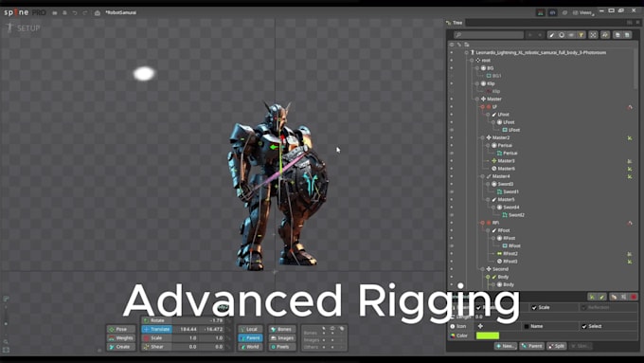Viewport: 644px width, 363px height.
Task: Collapse the Master4 bone node
Action: tap(482, 176)
